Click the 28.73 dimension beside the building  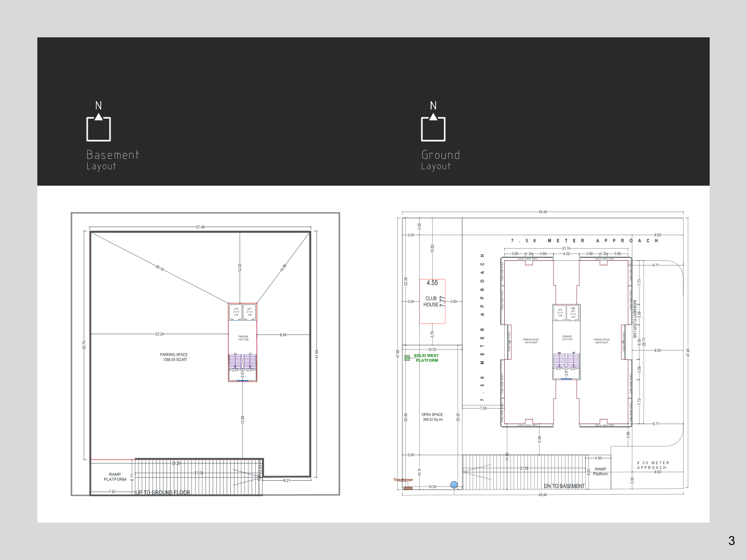tap(644, 342)
